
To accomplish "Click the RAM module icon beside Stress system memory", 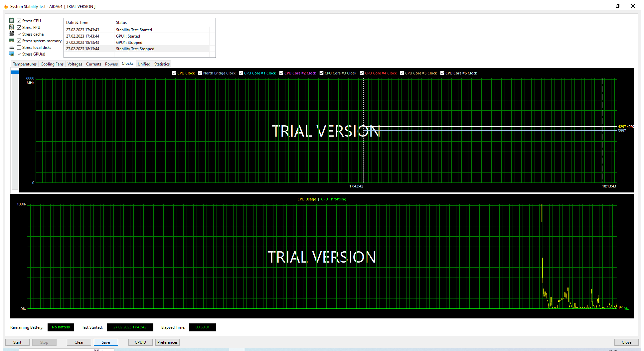I will click(x=12, y=41).
